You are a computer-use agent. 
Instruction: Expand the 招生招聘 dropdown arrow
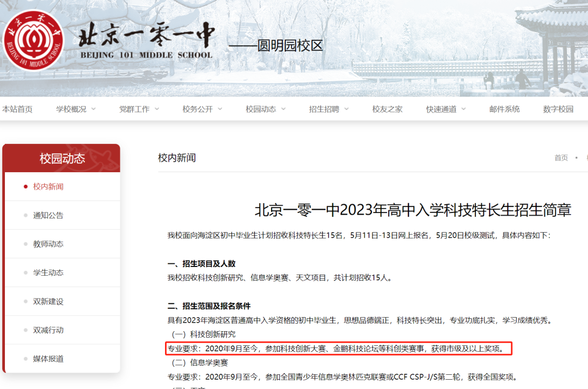tap(346, 109)
